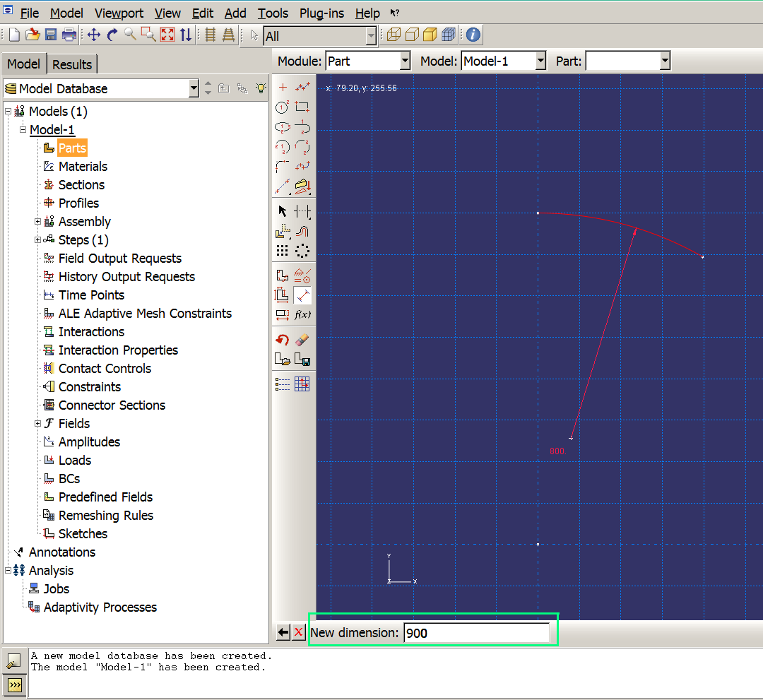
Task: Click the Save floppy disk icon
Action: [x=51, y=35]
